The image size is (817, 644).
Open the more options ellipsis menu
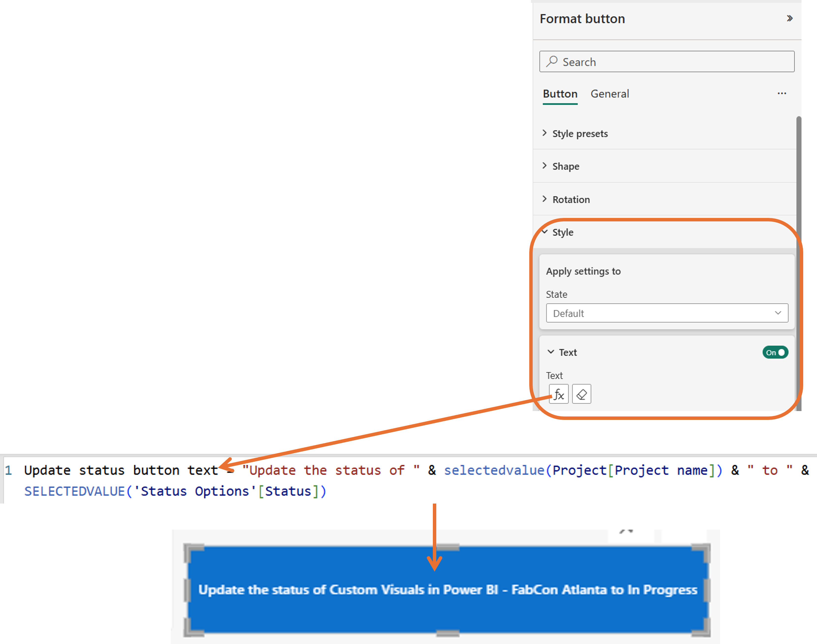point(782,93)
